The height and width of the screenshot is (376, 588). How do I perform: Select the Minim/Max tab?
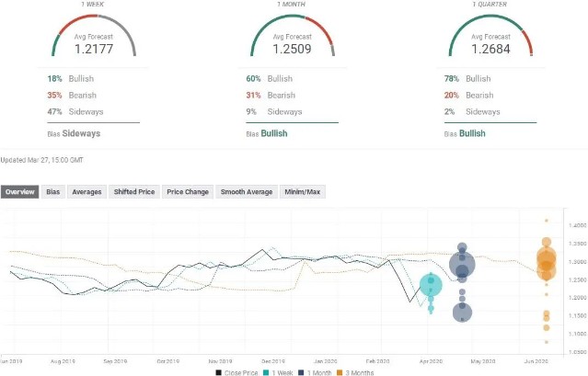click(x=305, y=192)
